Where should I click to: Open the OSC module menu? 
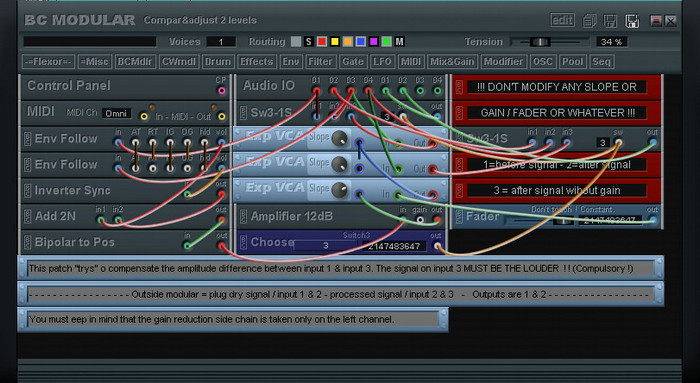[543, 62]
